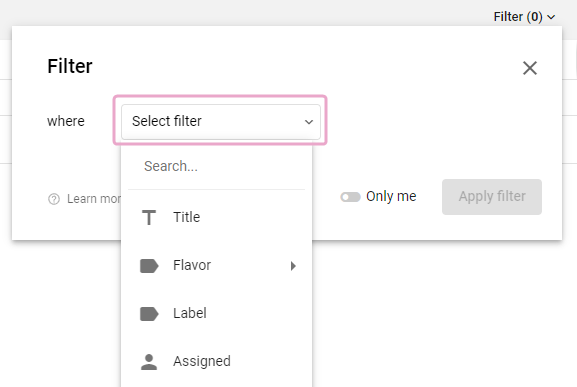Close the Filter dialog with the X
577x387 pixels.
pos(530,68)
